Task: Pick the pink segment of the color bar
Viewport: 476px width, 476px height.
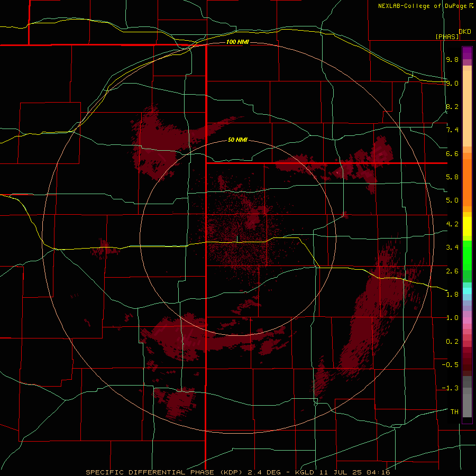Action: (467, 321)
